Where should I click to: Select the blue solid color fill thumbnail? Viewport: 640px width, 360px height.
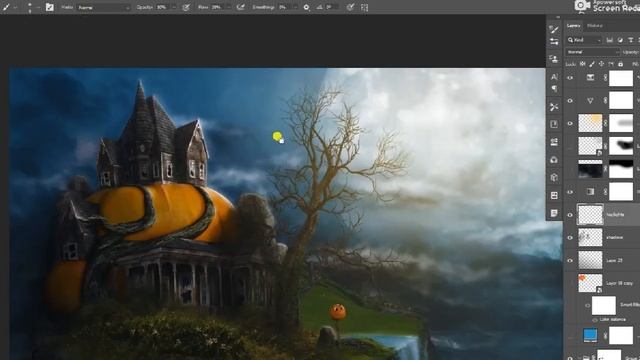click(590, 335)
